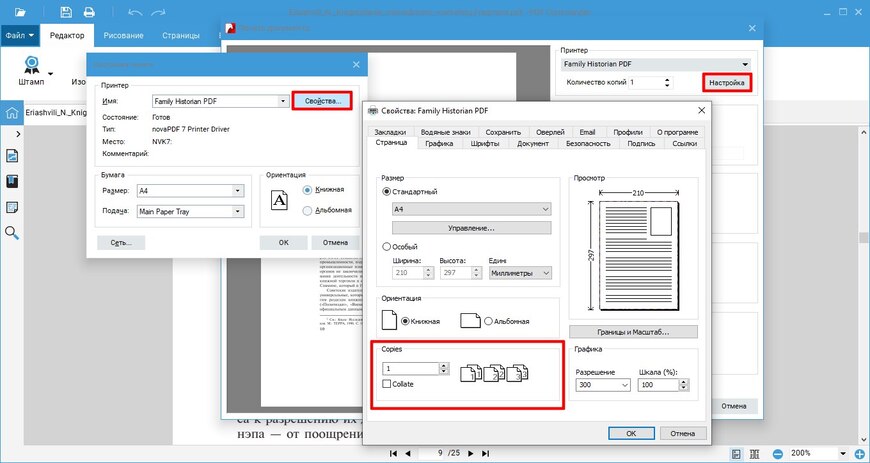This screenshot has width=870, height=463.
Task: Open printer name Family Historian PDF dropdown
Action: pos(283,102)
